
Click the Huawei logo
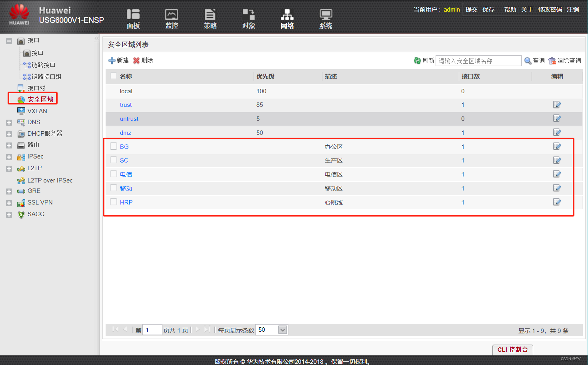click(x=19, y=15)
